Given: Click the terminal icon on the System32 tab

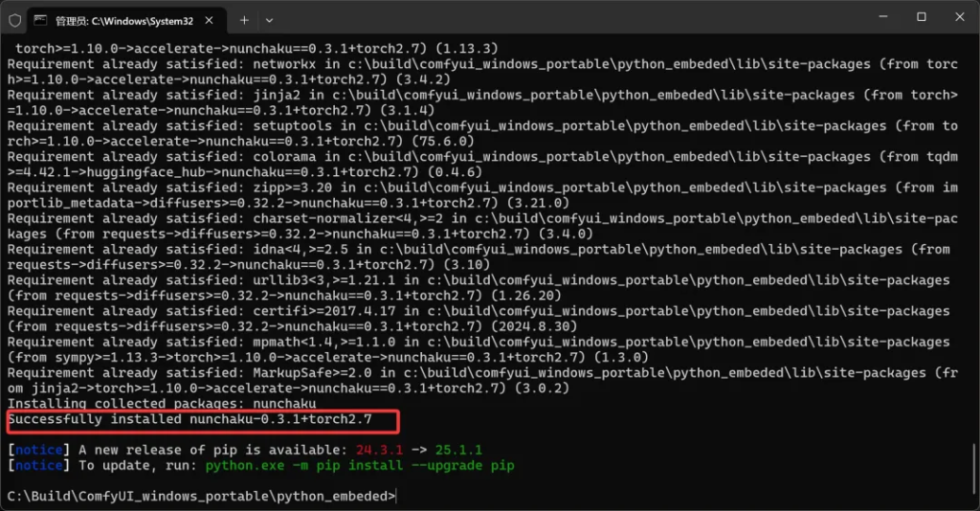Looking at the screenshot, I should point(40,21).
